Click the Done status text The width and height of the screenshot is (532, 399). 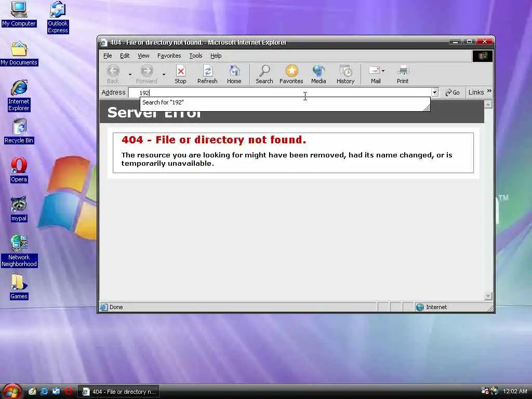tap(116, 307)
